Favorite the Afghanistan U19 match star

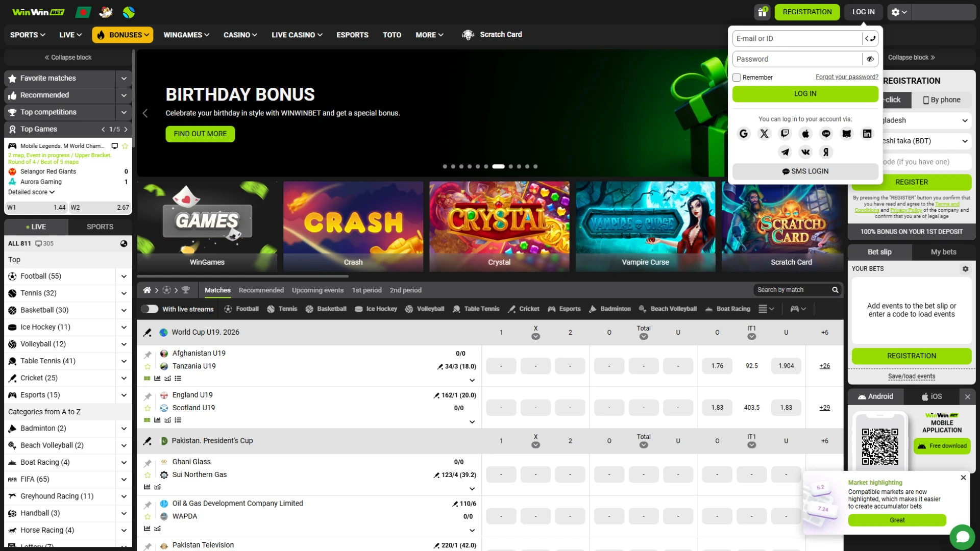click(x=148, y=366)
